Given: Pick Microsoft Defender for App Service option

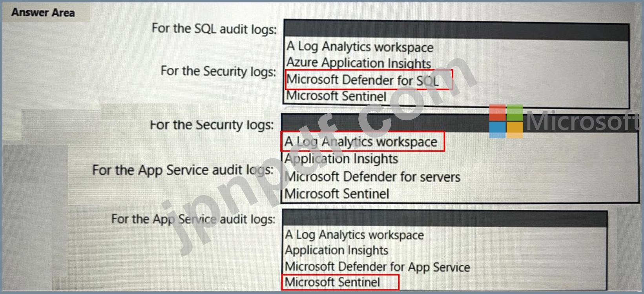Looking at the screenshot, I should [x=377, y=267].
